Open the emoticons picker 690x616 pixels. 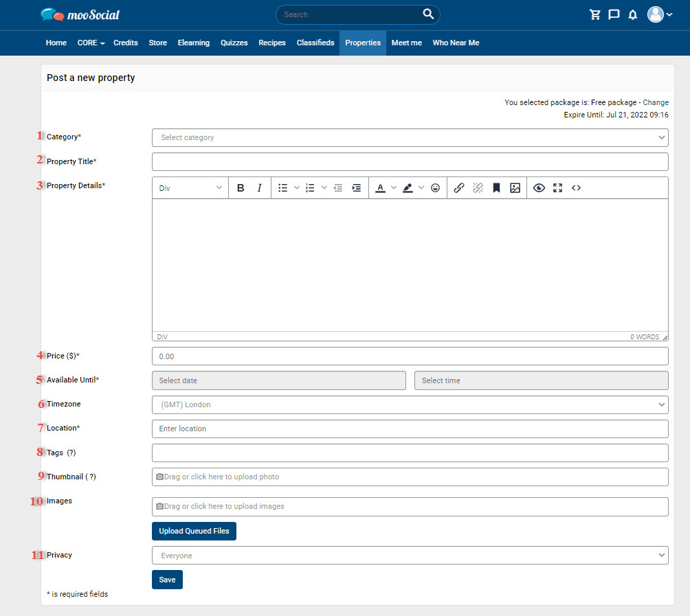pyautogui.click(x=435, y=187)
